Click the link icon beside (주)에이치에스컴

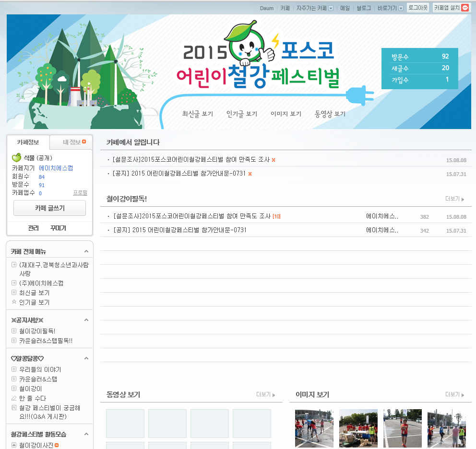pos(13,283)
